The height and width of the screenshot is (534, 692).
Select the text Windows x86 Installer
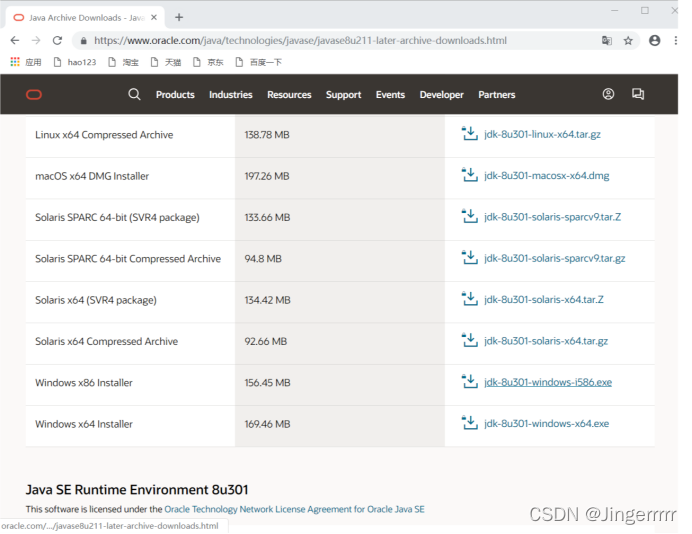click(84, 383)
